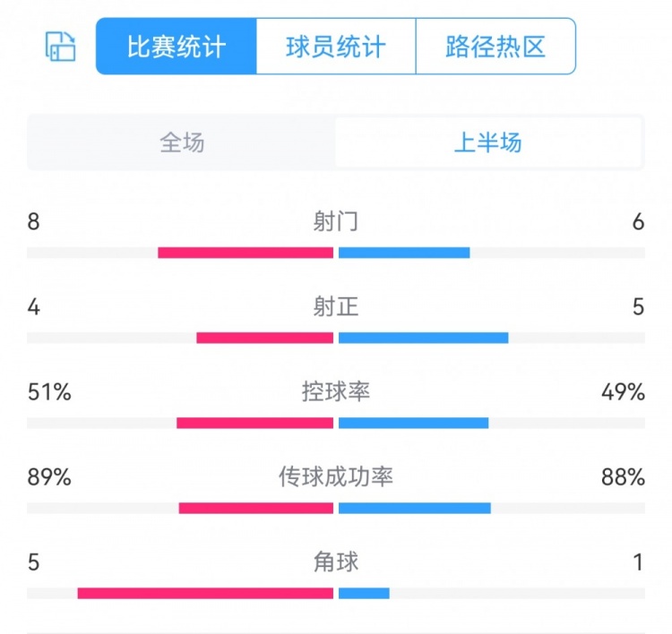
Task: Click the 射门 stat label
Action: [x=336, y=222]
